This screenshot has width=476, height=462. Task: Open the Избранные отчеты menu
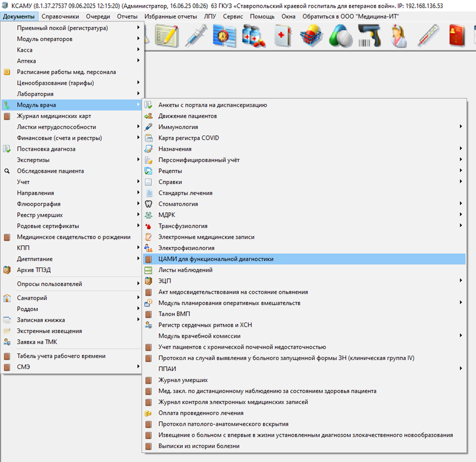coord(171,17)
